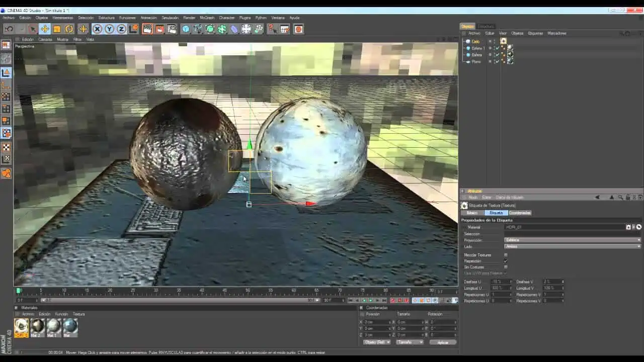This screenshot has height=362, width=644.
Task: Click the Undo arrow icon
Action: 9,29
